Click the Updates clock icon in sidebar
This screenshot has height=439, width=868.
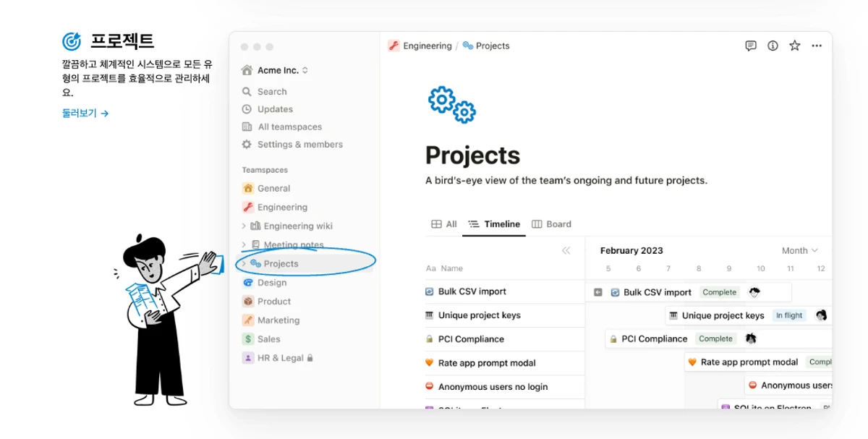[247, 109]
